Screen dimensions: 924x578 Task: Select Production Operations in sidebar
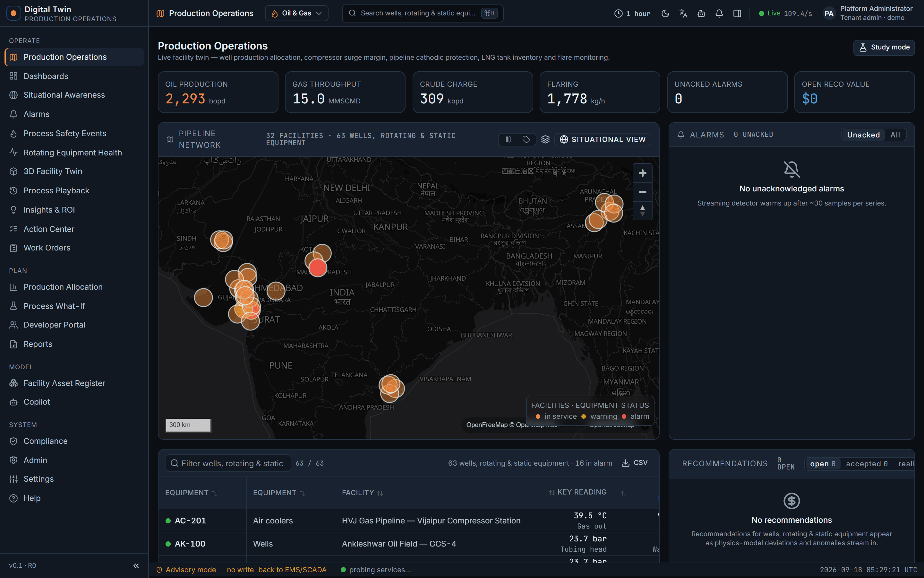click(74, 57)
